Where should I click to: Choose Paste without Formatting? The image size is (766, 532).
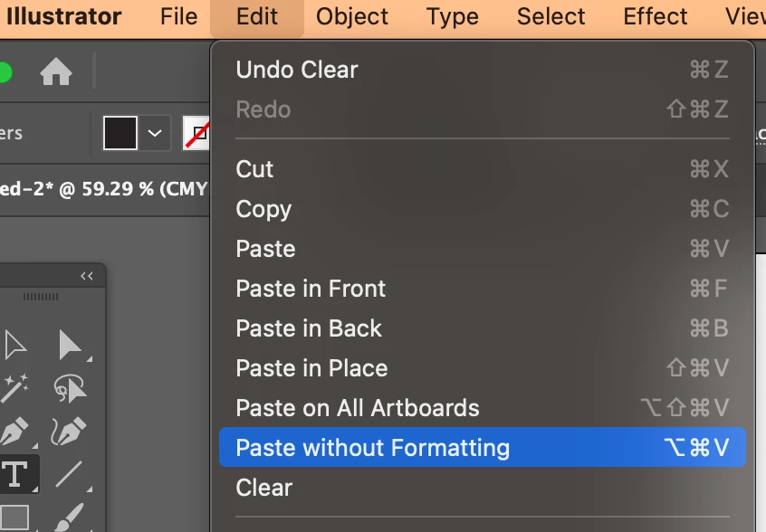(x=372, y=448)
